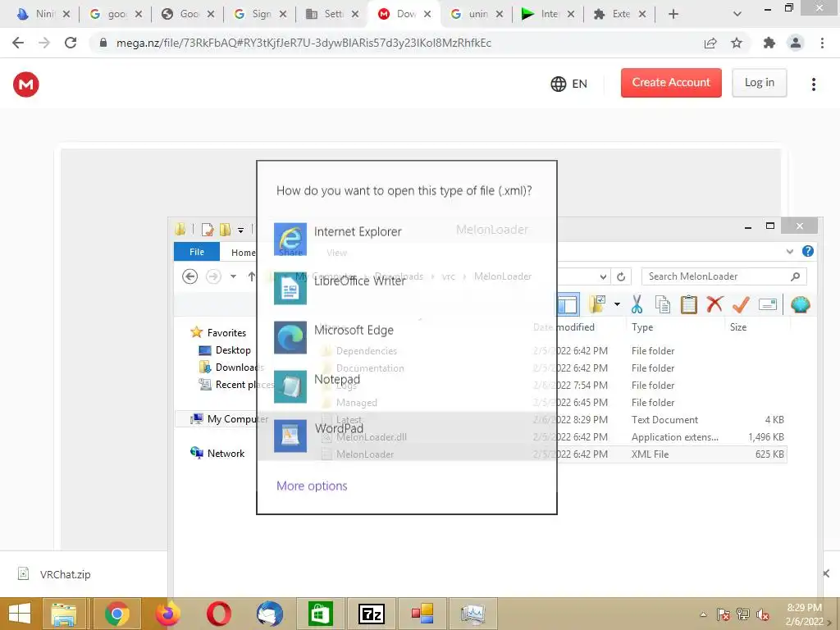Click the Explorer Back arrow button
This screenshot has width=840, height=630.
pyautogui.click(x=189, y=276)
